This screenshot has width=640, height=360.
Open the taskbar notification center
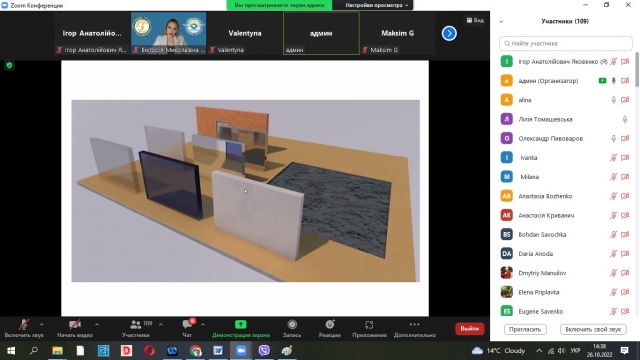pyautogui.click(x=624, y=351)
